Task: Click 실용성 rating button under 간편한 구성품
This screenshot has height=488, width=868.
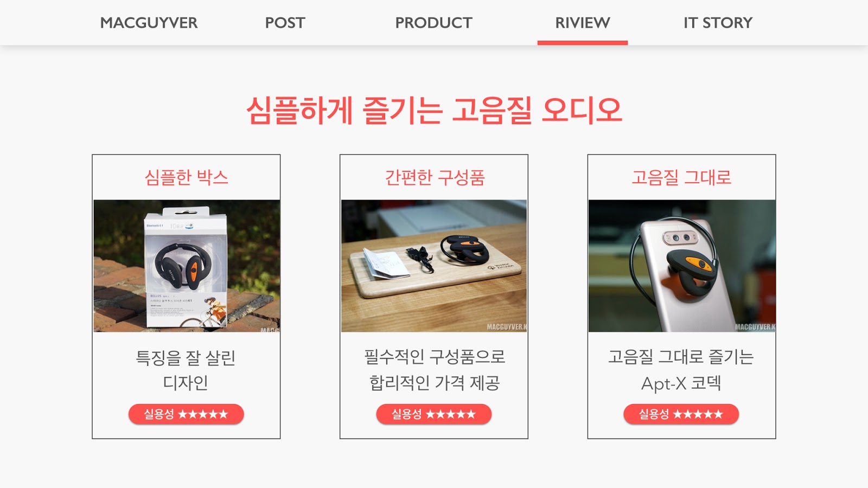Action: tap(434, 414)
